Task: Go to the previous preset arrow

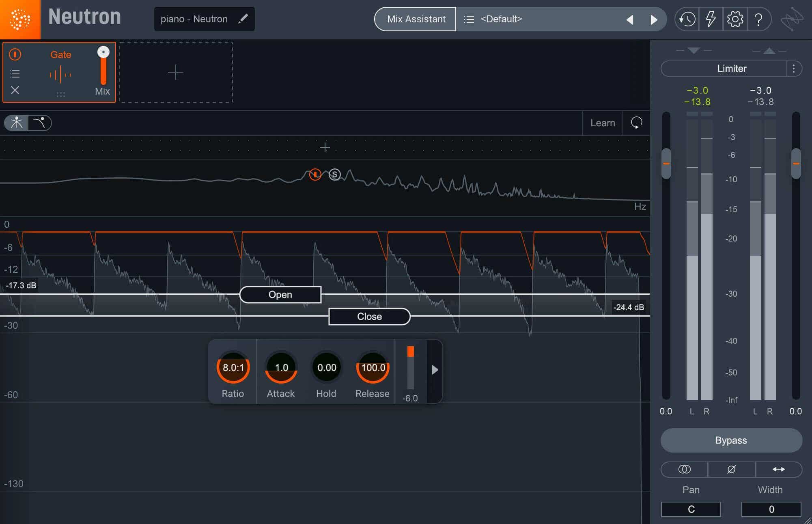Action: pos(630,19)
